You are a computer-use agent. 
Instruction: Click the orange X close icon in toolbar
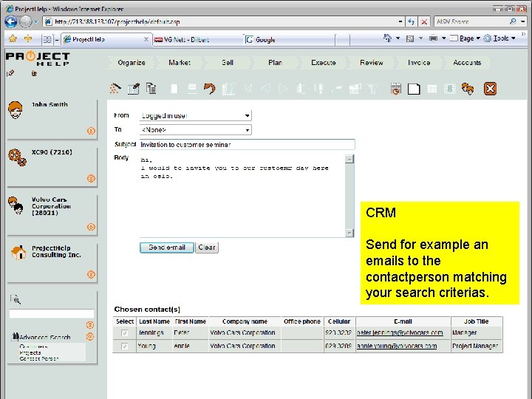tap(490, 89)
